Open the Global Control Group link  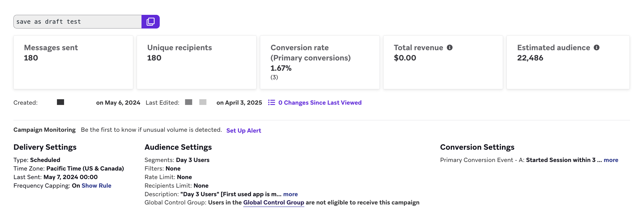pyautogui.click(x=274, y=202)
